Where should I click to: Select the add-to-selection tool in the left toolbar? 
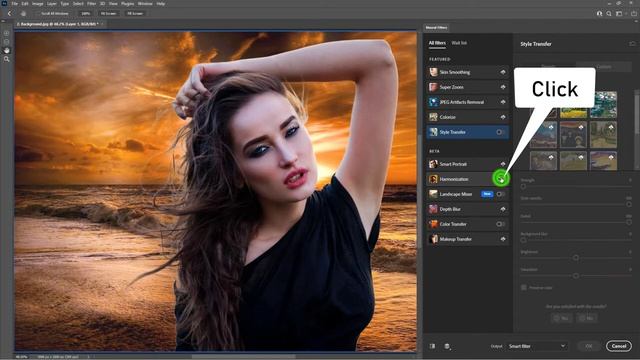point(7,33)
